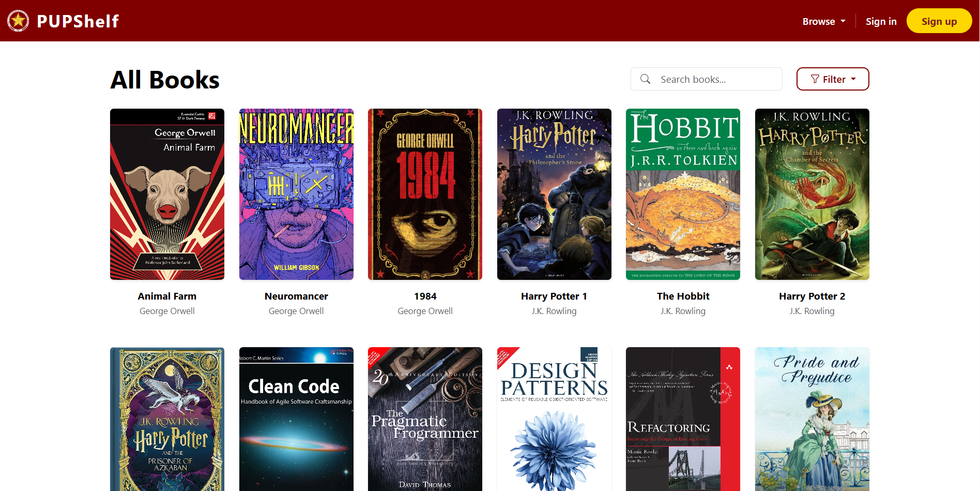Image resolution: width=980 pixels, height=491 pixels.
Task: Focus the Search books input field
Action: 706,79
